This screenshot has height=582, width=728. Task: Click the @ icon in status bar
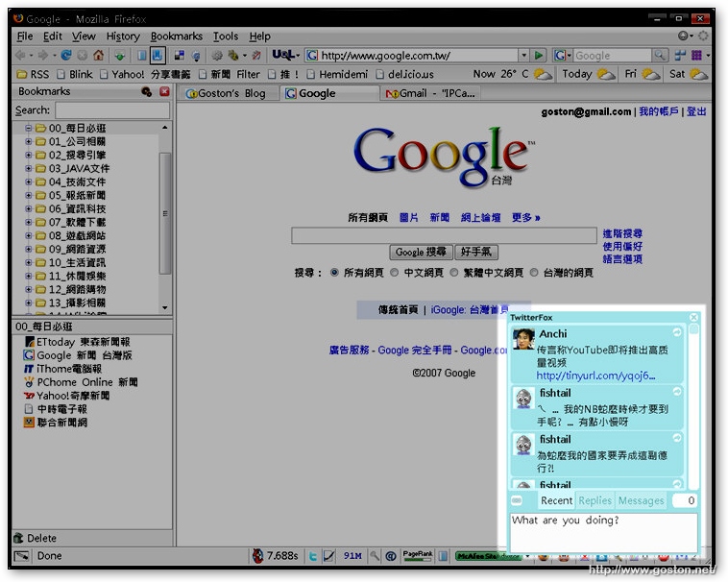[x=391, y=555]
